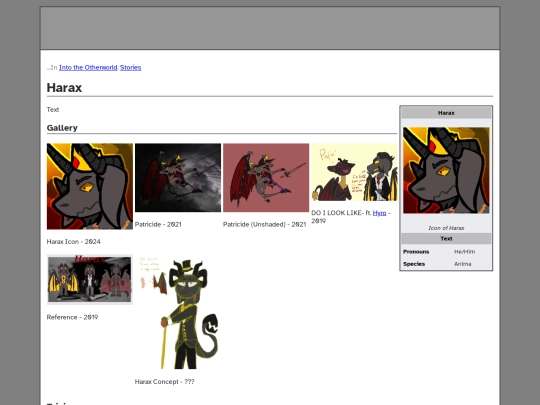
Task: Click the Harax infobox title bar
Action: [x=446, y=113]
